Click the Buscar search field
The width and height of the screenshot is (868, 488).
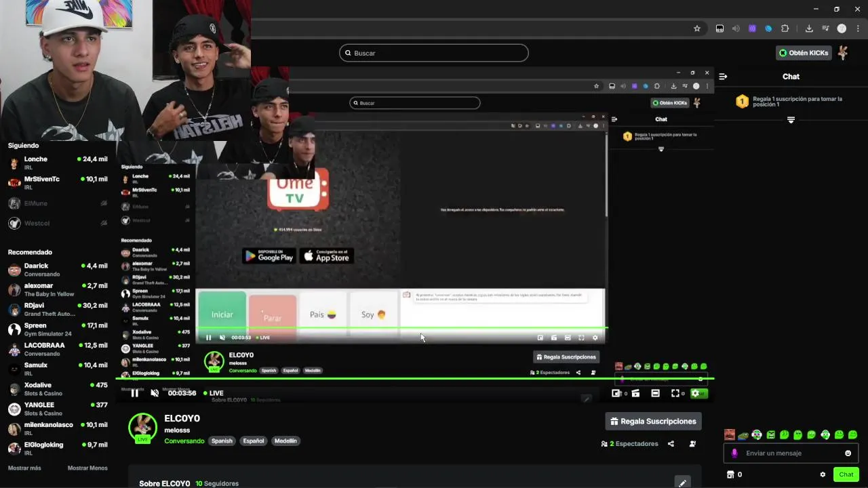pyautogui.click(x=434, y=53)
